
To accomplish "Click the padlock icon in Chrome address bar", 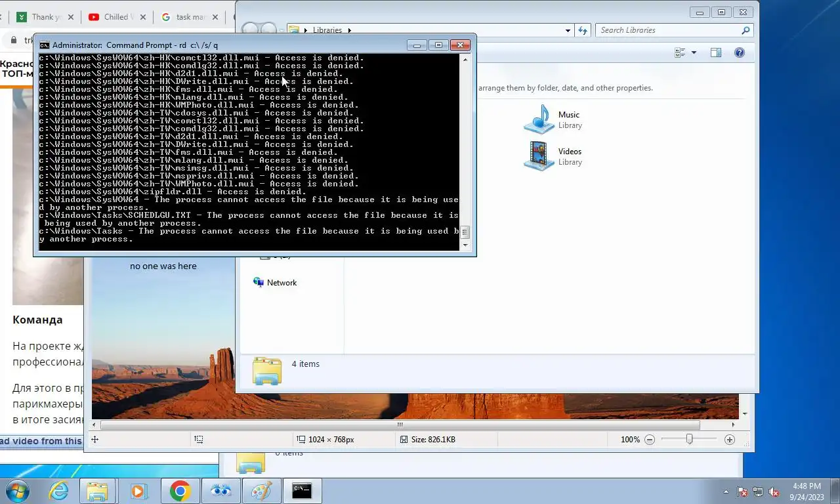I will pos(12,39).
